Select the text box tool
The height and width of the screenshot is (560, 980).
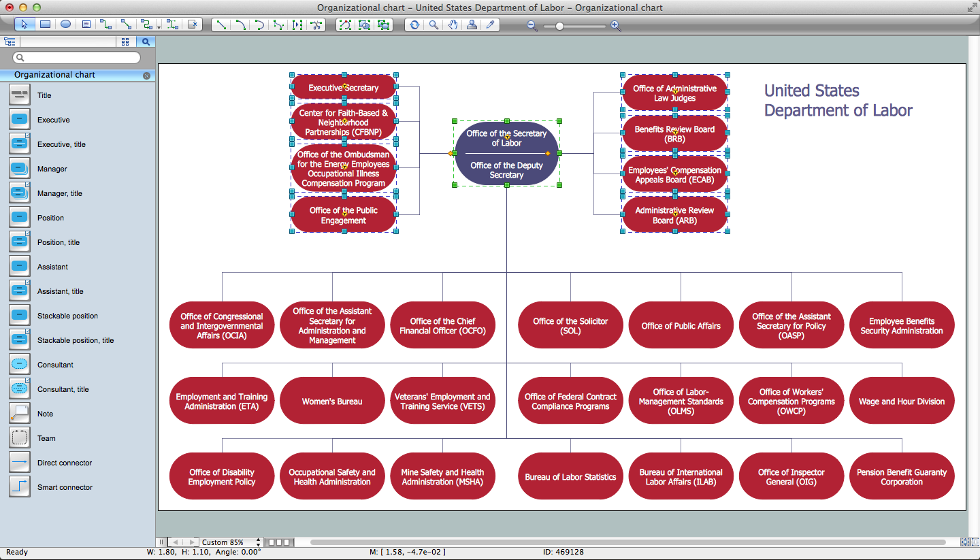click(x=86, y=24)
